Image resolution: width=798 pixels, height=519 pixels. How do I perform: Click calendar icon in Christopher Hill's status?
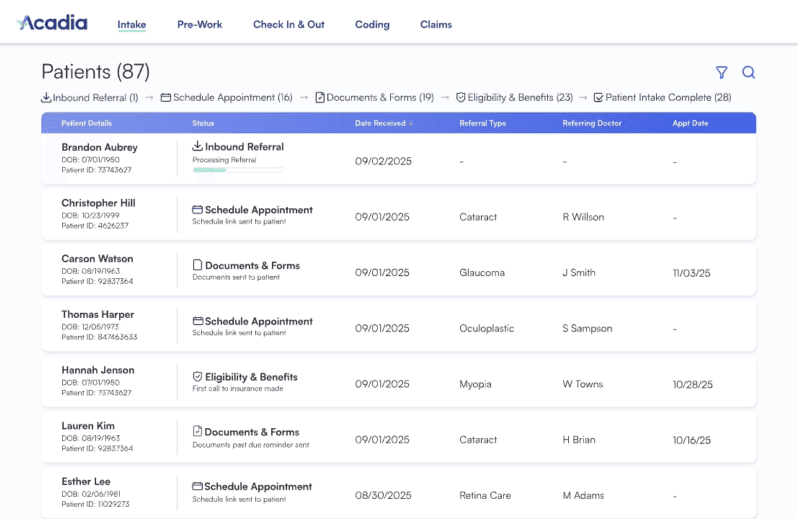click(197, 210)
